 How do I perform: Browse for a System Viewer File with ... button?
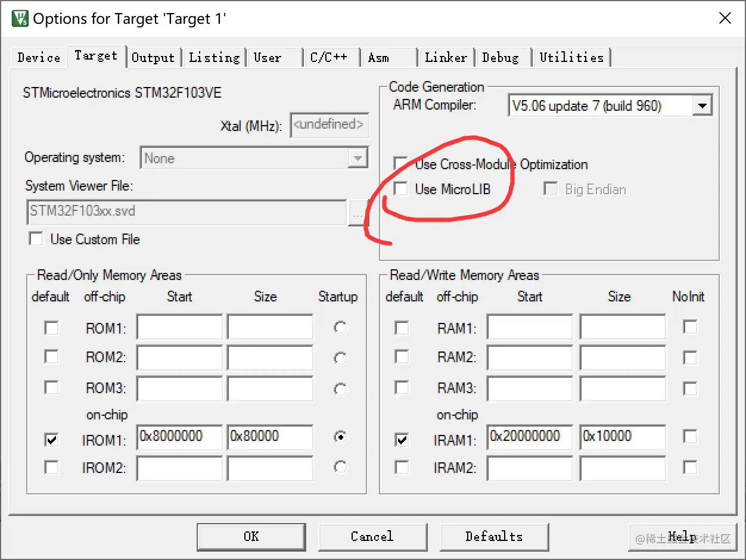coord(358,212)
